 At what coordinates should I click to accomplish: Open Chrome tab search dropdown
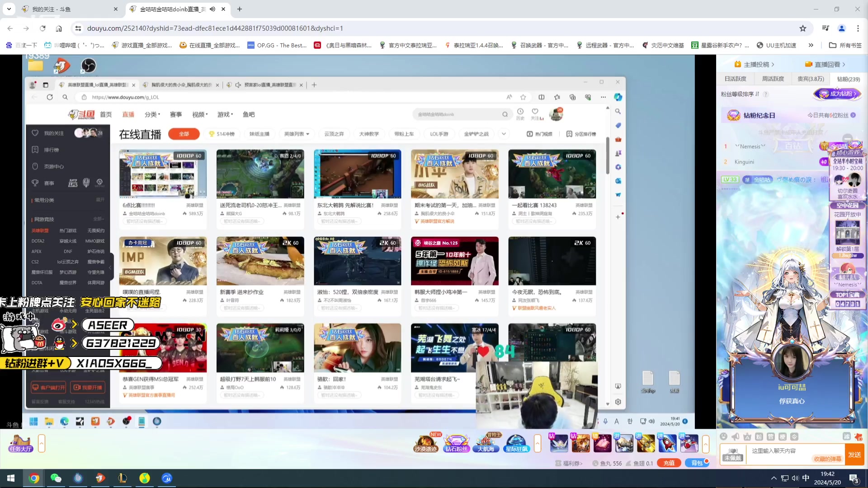point(9,9)
